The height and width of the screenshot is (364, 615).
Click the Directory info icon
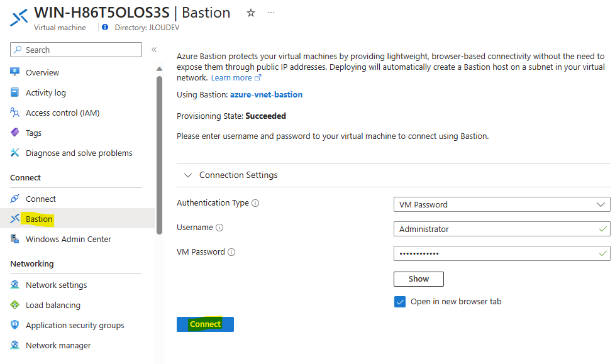[x=105, y=27]
